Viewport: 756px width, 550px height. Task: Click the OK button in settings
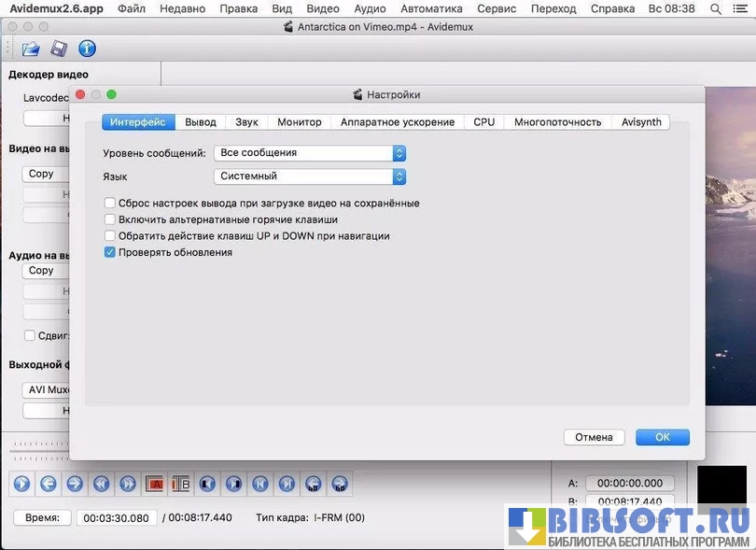(x=662, y=437)
